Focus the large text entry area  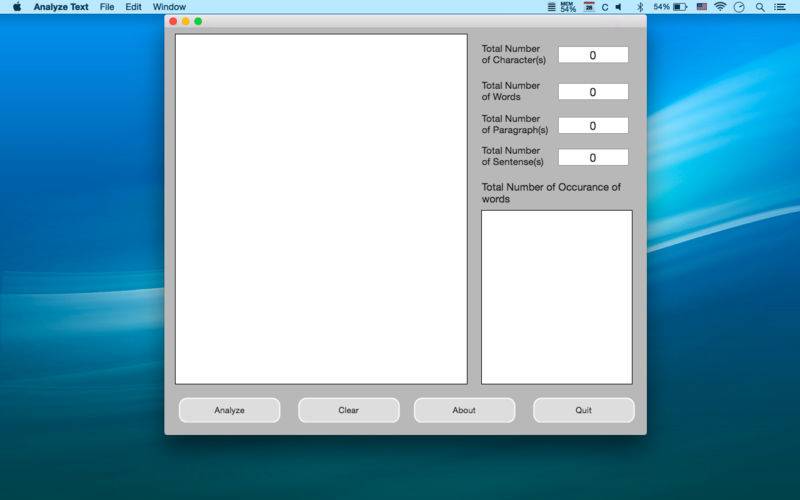tap(321, 209)
